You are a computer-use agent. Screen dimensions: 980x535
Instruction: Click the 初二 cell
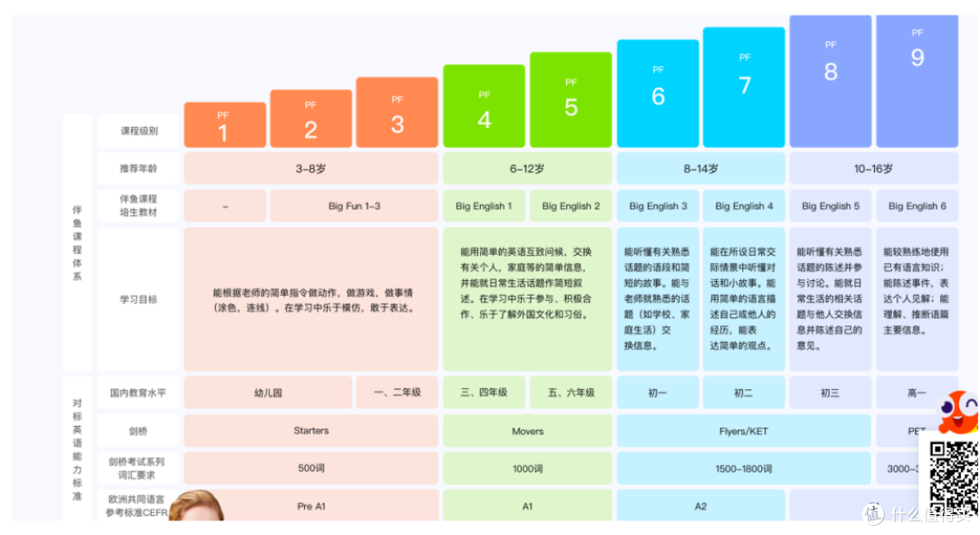point(744,394)
